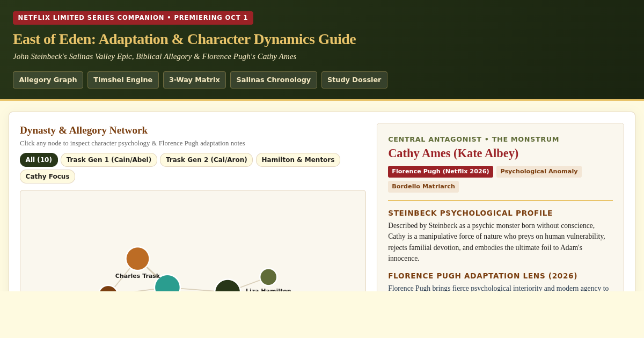Click the Bordello Matriarch tag
Viewport: 644px width, 338px height.
click(423, 187)
